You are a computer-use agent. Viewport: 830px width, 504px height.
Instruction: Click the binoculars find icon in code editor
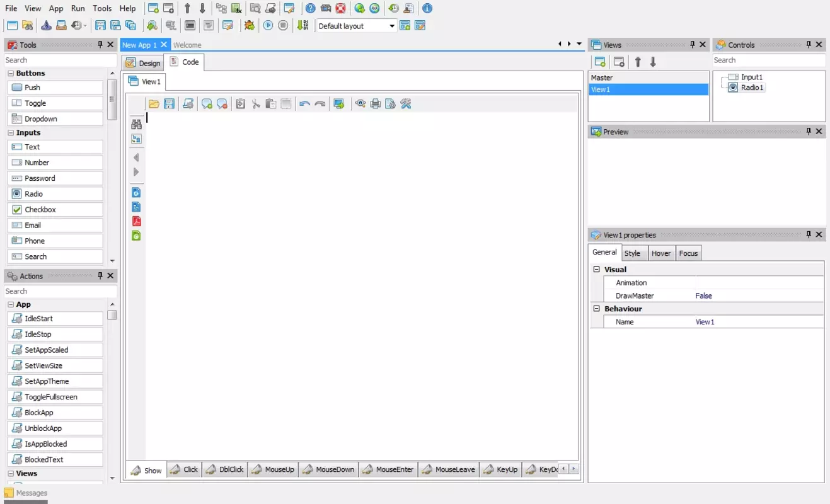136,124
